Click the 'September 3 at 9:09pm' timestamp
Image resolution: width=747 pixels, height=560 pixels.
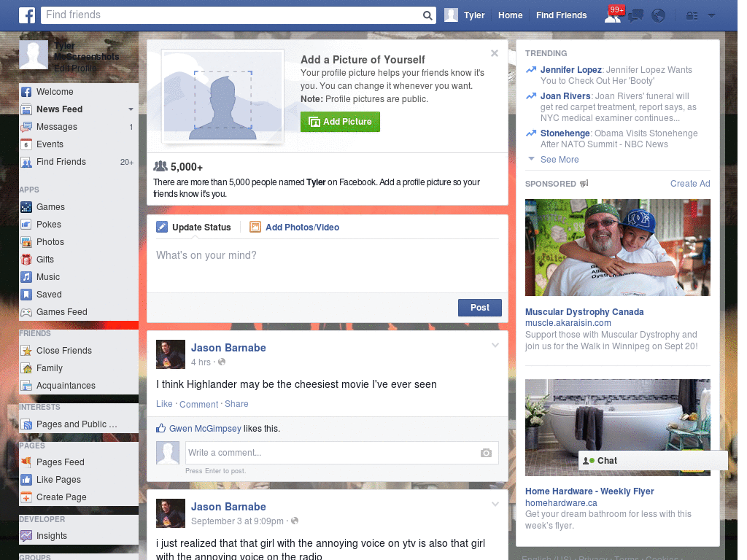tap(237, 521)
